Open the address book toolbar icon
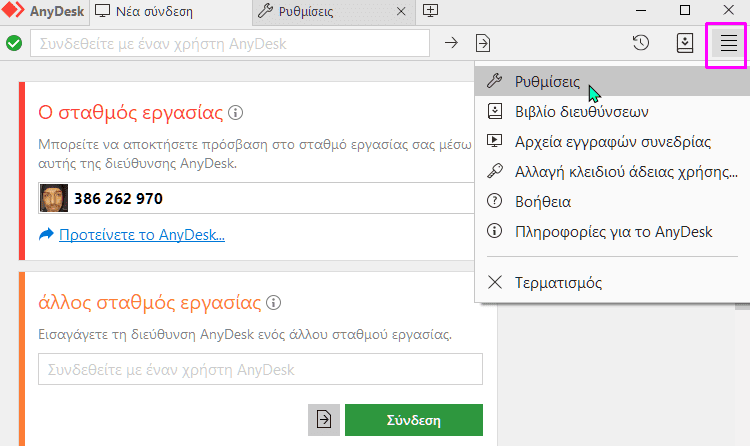This screenshot has width=750, height=446. [x=685, y=43]
